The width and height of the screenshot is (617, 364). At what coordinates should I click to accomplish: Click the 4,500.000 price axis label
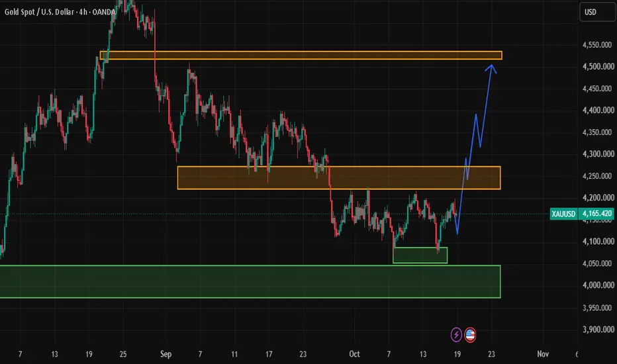[x=597, y=66]
